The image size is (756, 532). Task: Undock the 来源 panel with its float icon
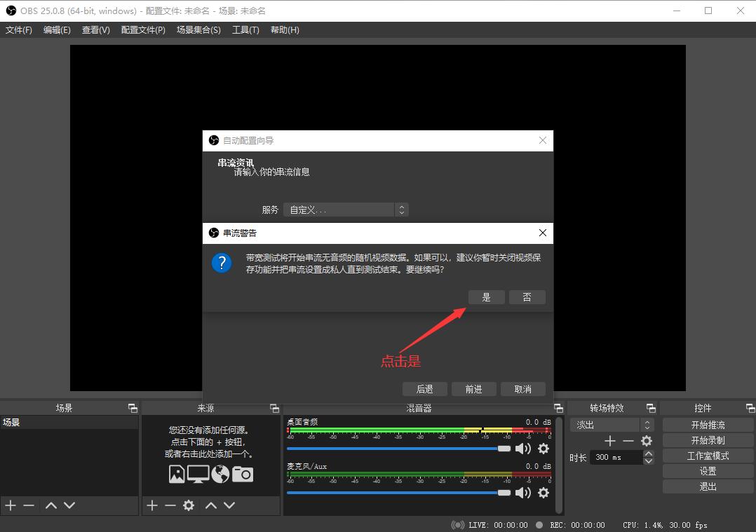click(x=274, y=408)
